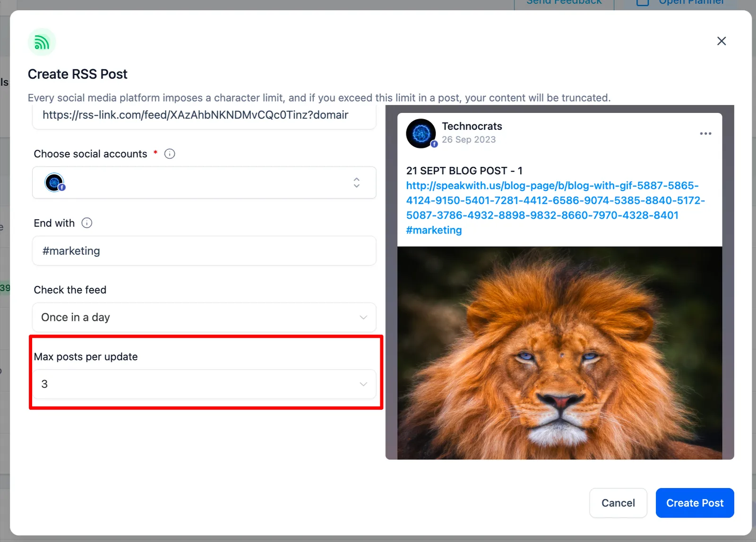Click info icon beside Choose social accounts

170,154
